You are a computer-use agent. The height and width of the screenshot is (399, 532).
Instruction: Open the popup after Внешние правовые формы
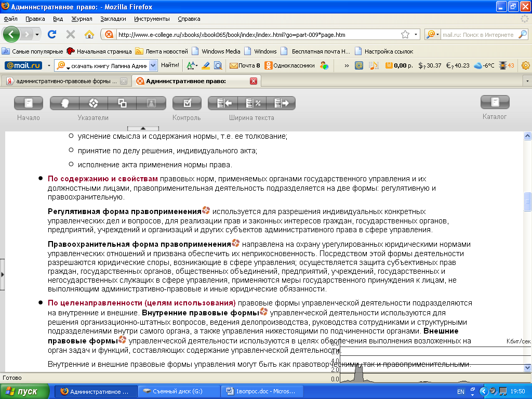[122, 340]
